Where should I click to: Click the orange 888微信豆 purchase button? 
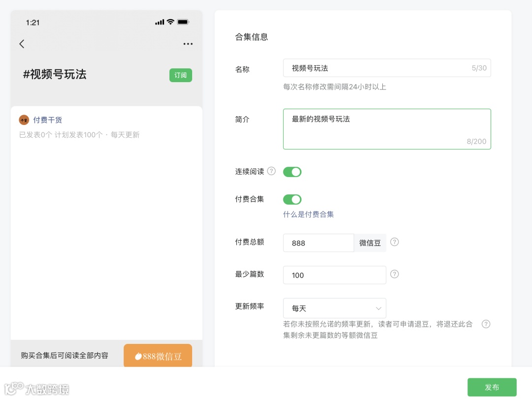[158, 356]
